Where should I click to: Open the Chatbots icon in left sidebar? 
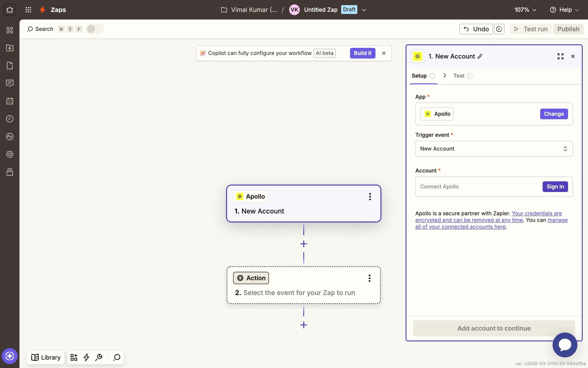pyautogui.click(x=10, y=83)
